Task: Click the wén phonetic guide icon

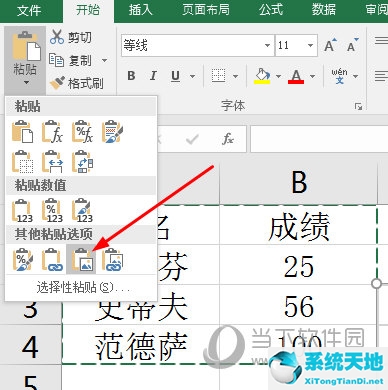Action: pyautogui.click(x=339, y=76)
